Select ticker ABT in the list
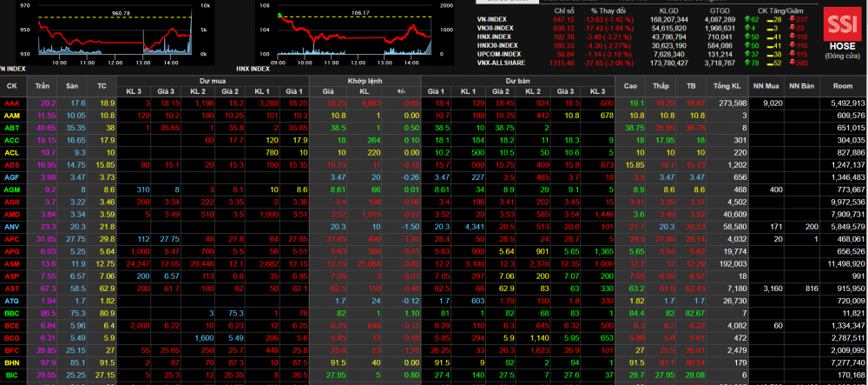868x385 pixels. click(x=12, y=127)
